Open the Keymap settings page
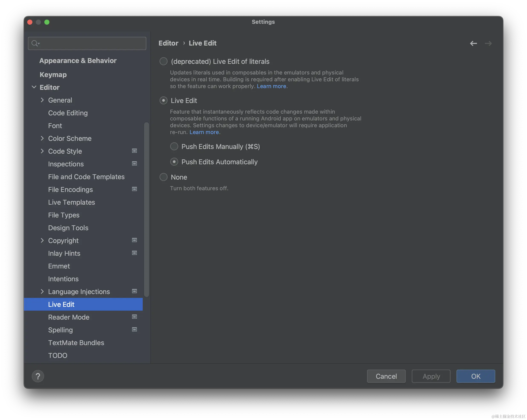Image resolution: width=527 pixels, height=420 pixels. (x=53, y=74)
